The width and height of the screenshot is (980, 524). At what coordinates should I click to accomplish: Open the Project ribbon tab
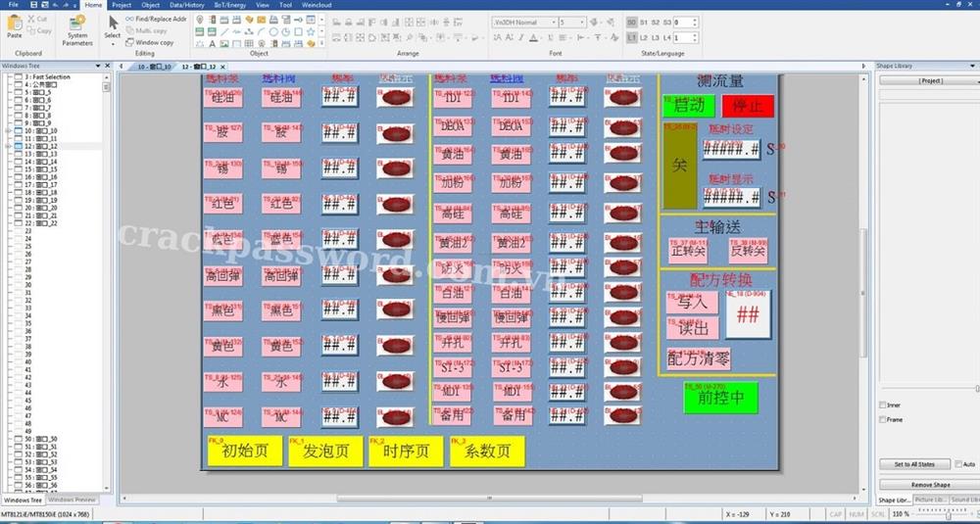(x=121, y=5)
